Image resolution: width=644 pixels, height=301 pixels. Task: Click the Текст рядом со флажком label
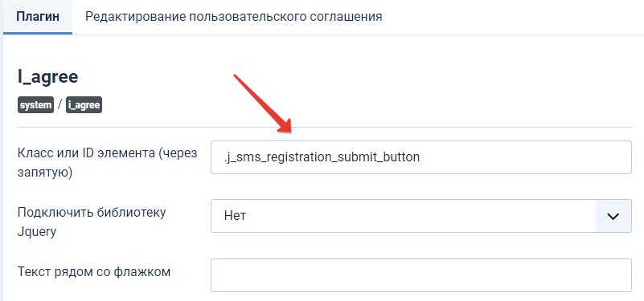(94, 271)
